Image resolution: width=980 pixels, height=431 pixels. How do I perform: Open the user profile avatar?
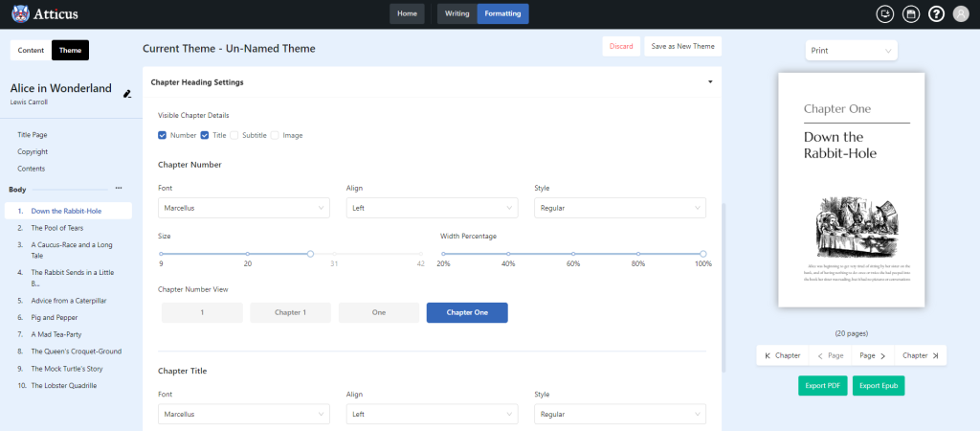pyautogui.click(x=961, y=13)
